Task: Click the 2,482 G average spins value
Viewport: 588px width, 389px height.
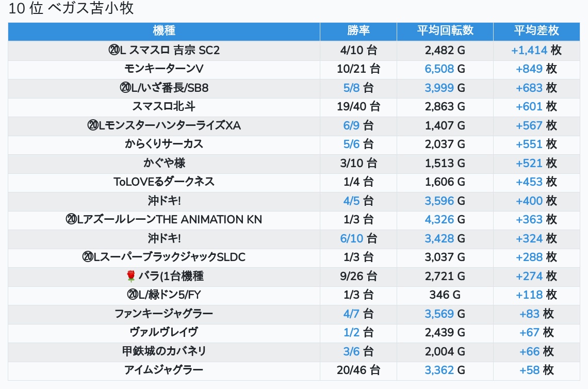Action: [x=445, y=50]
